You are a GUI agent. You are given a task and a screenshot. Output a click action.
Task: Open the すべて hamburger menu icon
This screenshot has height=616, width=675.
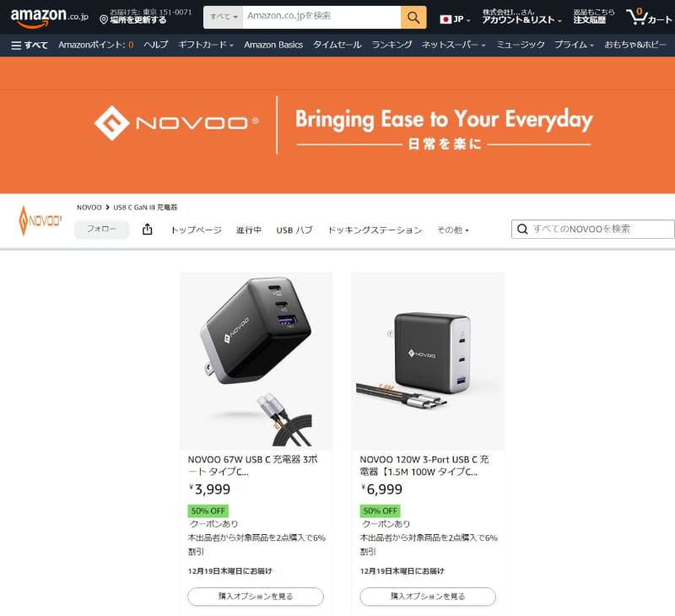tap(16, 46)
